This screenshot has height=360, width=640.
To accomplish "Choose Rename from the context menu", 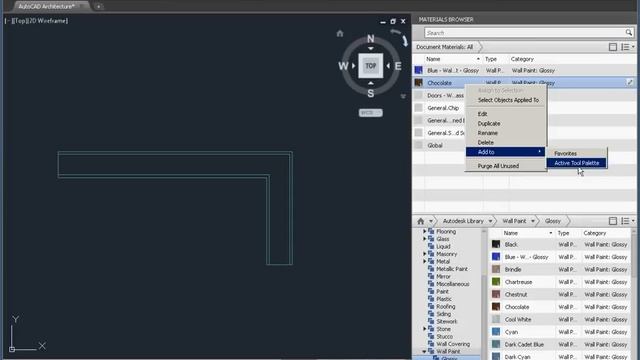I will (x=487, y=133).
